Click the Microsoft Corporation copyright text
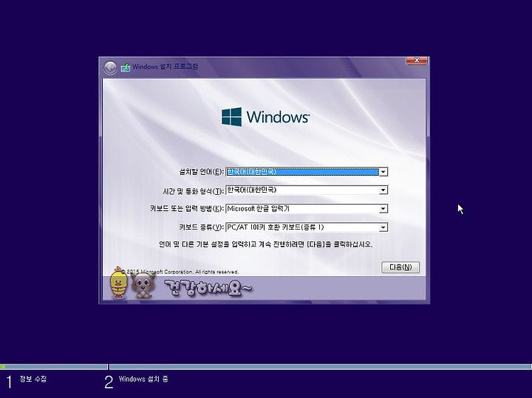The width and height of the screenshot is (532, 398). click(x=180, y=272)
